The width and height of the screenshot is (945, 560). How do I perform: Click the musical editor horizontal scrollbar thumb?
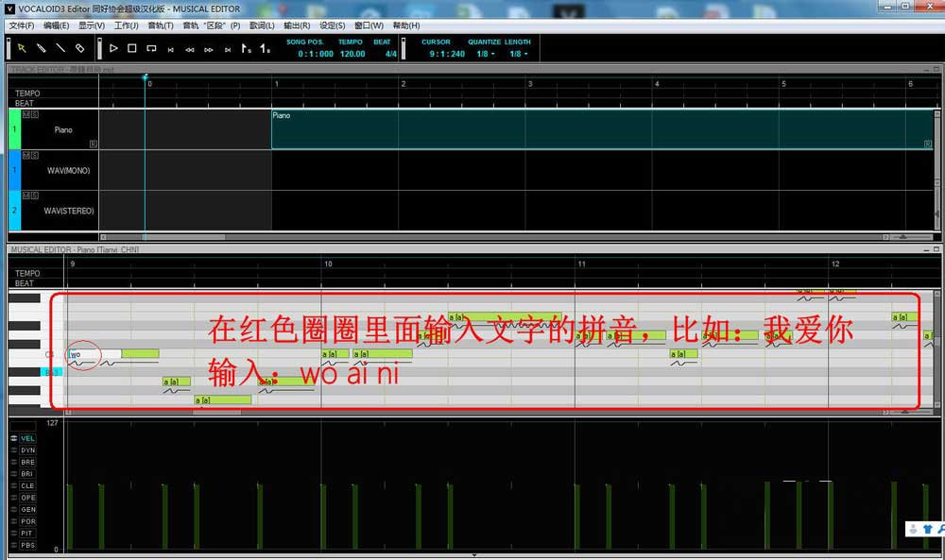coord(217,413)
